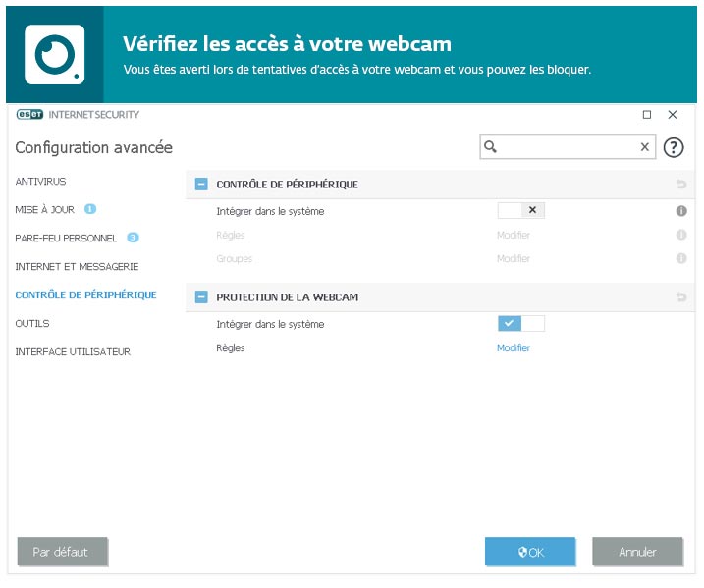Click the blue badge next to Pare-feu personnel
The height and width of the screenshot is (588, 704).
tap(133, 238)
